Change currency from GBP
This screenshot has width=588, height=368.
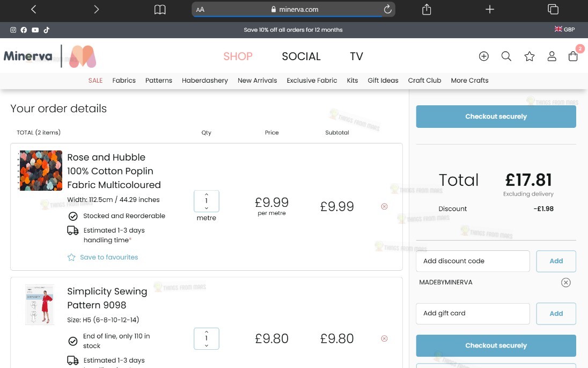pyautogui.click(x=564, y=30)
